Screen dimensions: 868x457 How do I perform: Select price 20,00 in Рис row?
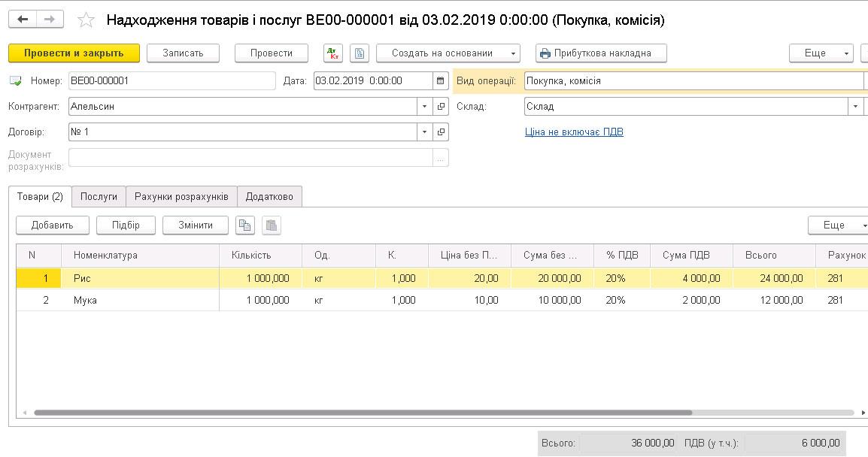pyautogui.click(x=469, y=278)
